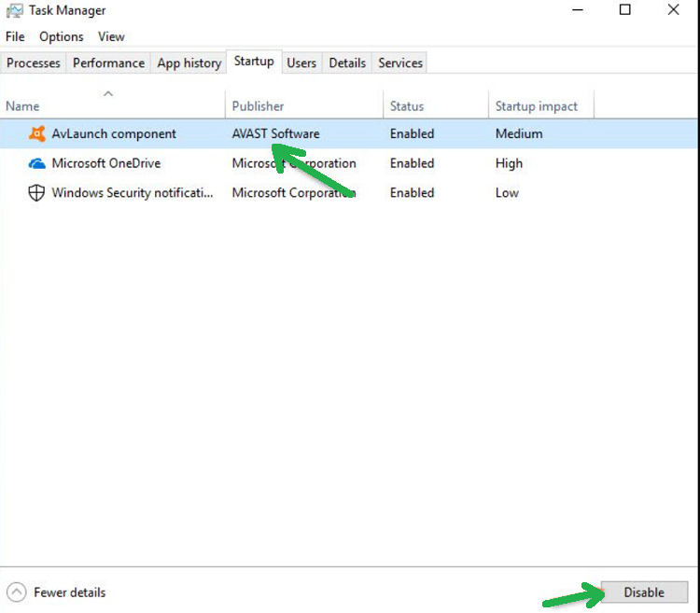The height and width of the screenshot is (613, 700).
Task: Sort by the Startup impact column header
Action: pyautogui.click(x=537, y=106)
